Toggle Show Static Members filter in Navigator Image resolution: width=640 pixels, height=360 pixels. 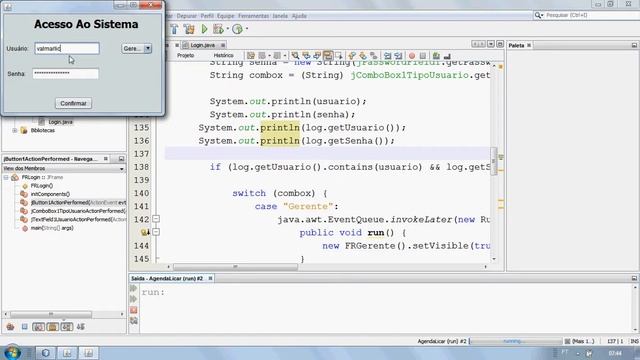(x=38, y=327)
